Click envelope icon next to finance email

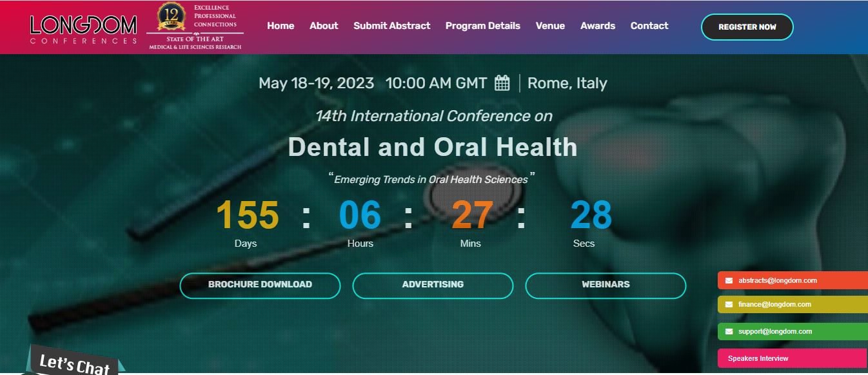[729, 305]
